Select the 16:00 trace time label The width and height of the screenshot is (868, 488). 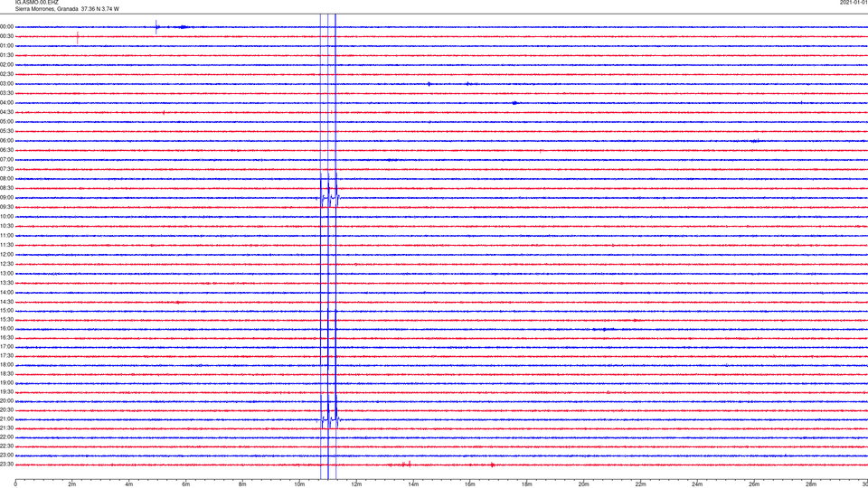tap(6, 329)
